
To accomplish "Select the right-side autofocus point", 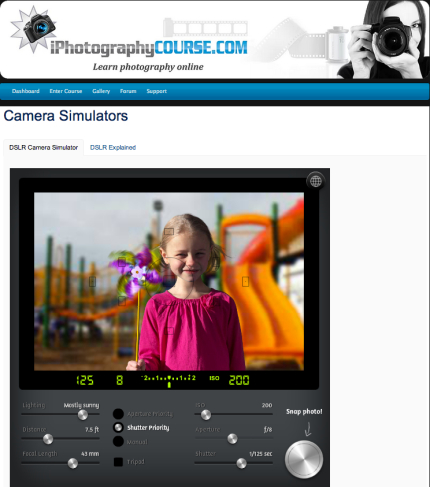I will (x=245, y=282).
